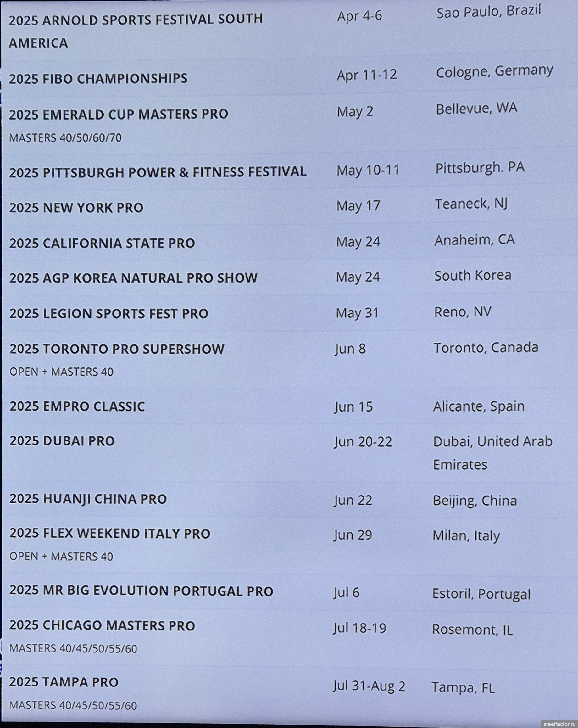Select 2025 AGP Korea Natural Pro Show
578x728 pixels.
click(x=133, y=278)
